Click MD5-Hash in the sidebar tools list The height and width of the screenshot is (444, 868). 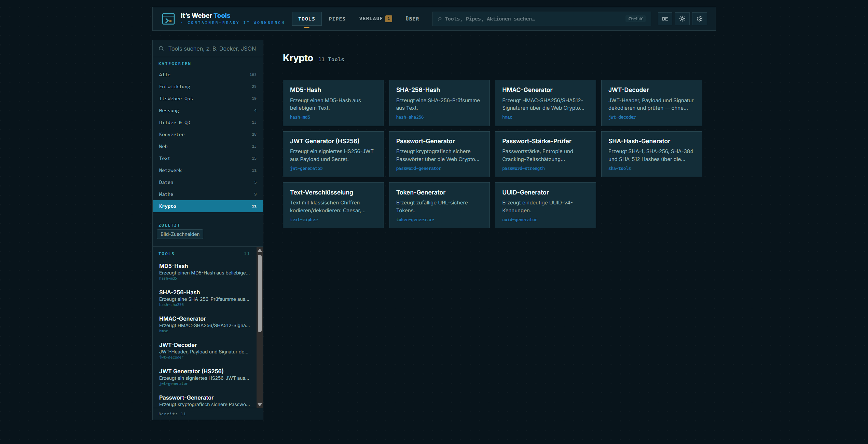[x=205, y=272]
